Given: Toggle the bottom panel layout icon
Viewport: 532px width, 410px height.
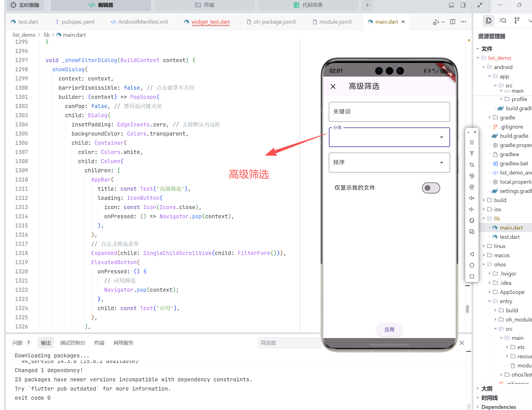Looking at the screenshot, I should point(452,5).
